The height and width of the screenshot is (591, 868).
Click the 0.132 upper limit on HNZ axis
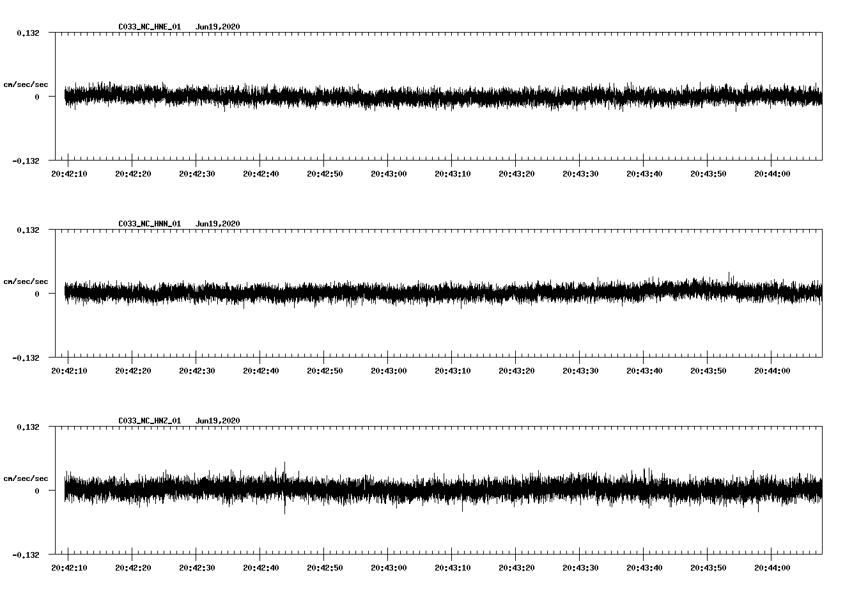coord(28,427)
